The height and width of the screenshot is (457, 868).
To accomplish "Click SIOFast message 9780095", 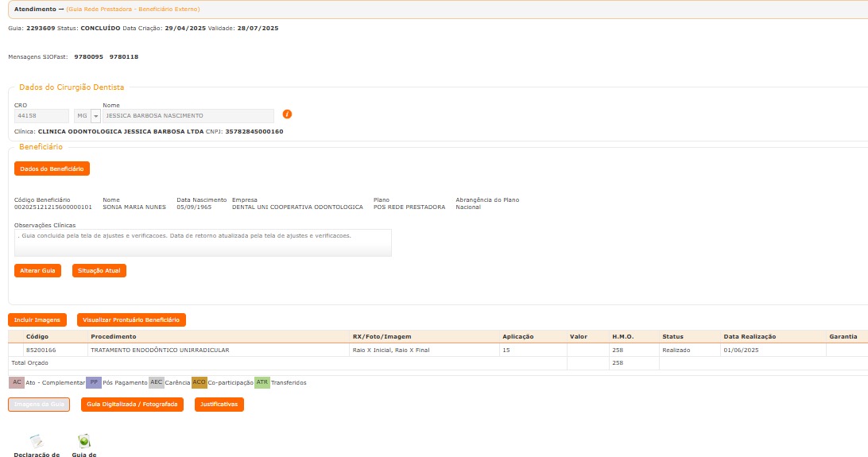I will (x=88, y=57).
